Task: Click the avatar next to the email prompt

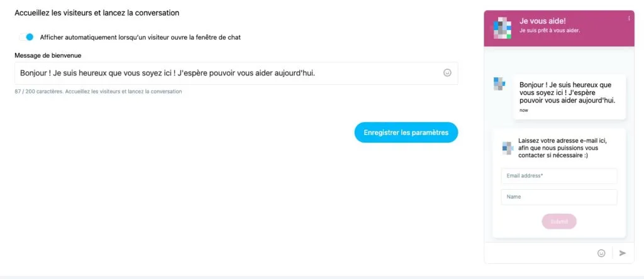Action: (x=508, y=148)
